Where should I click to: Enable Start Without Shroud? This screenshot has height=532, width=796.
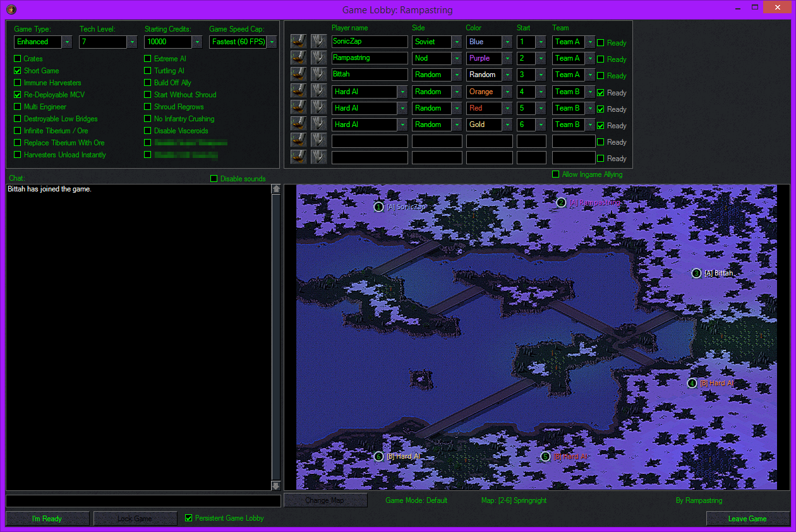click(148, 95)
